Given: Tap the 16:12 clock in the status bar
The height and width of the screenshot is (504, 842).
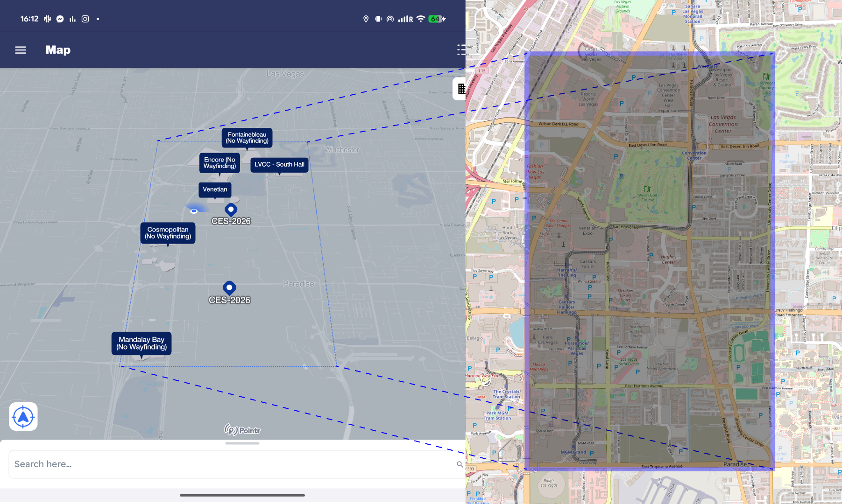Looking at the screenshot, I should (x=29, y=19).
